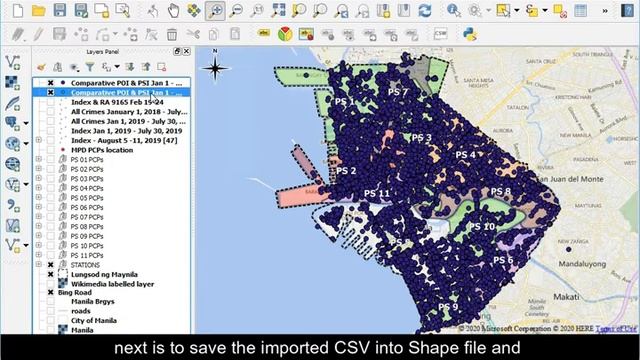This screenshot has width=640, height=360.
Task: Expand the STATIONS layer tree node
Action: [x=39, y=264]
